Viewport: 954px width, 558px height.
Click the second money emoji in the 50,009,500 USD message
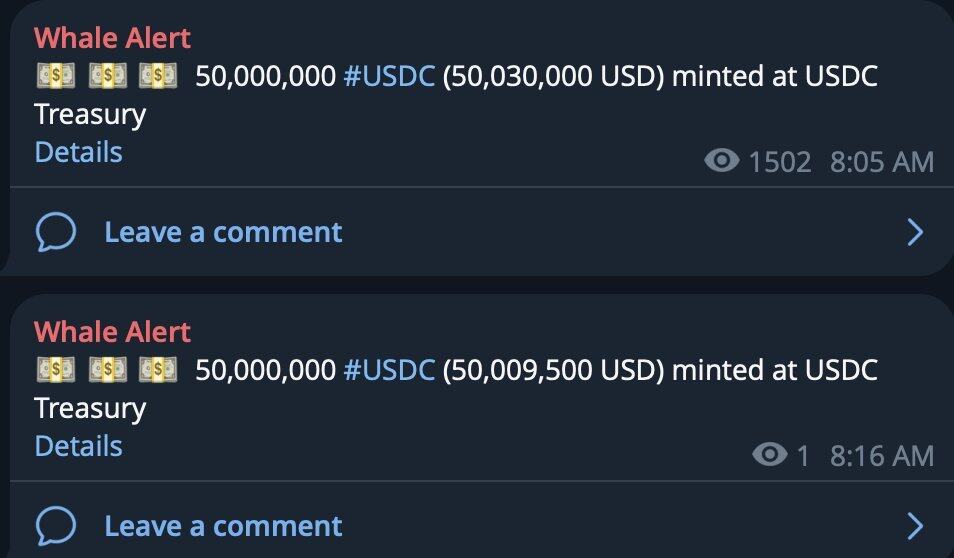[107, 370]
